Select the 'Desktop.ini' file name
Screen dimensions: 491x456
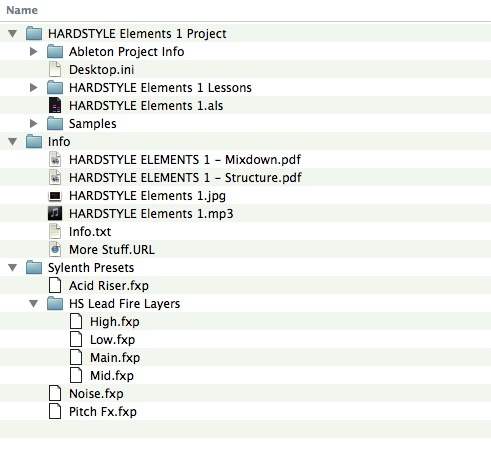tap(102, 70)
